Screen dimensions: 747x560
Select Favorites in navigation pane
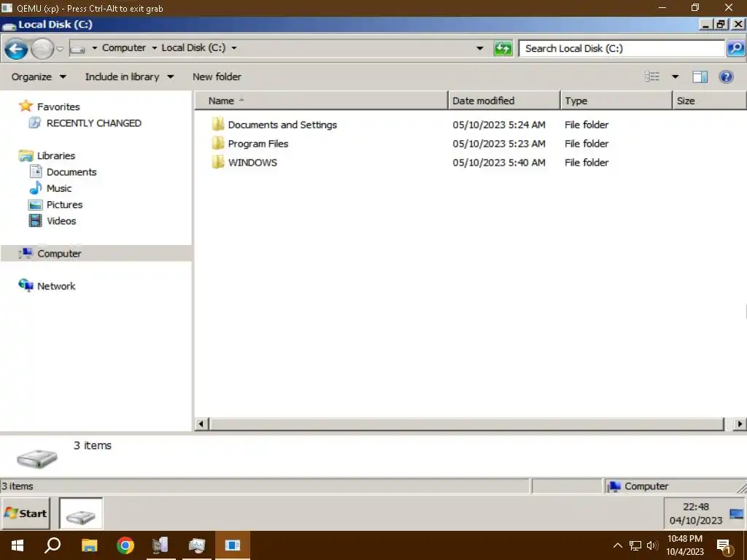tap(58, 106)
